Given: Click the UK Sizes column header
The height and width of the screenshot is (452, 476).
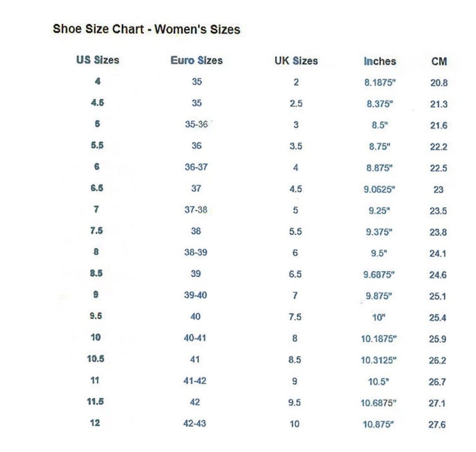Looking at the screenshot, I should click(296, 61).
